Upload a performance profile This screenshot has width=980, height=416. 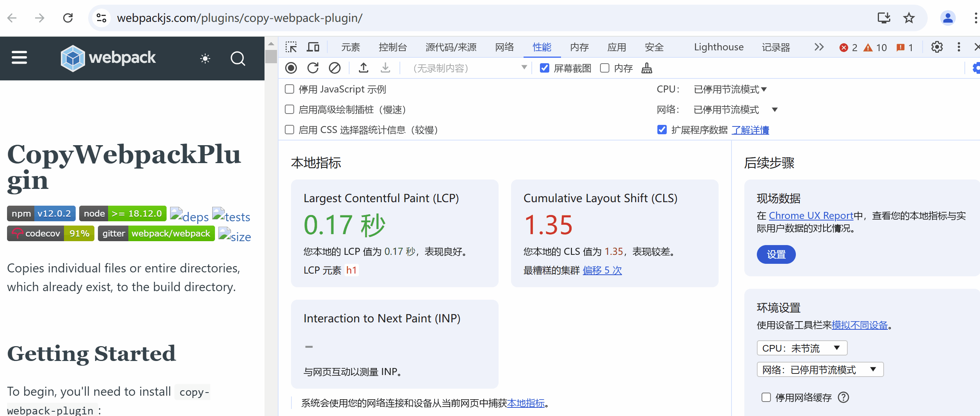pyautogui.click(x=364, y=68)
